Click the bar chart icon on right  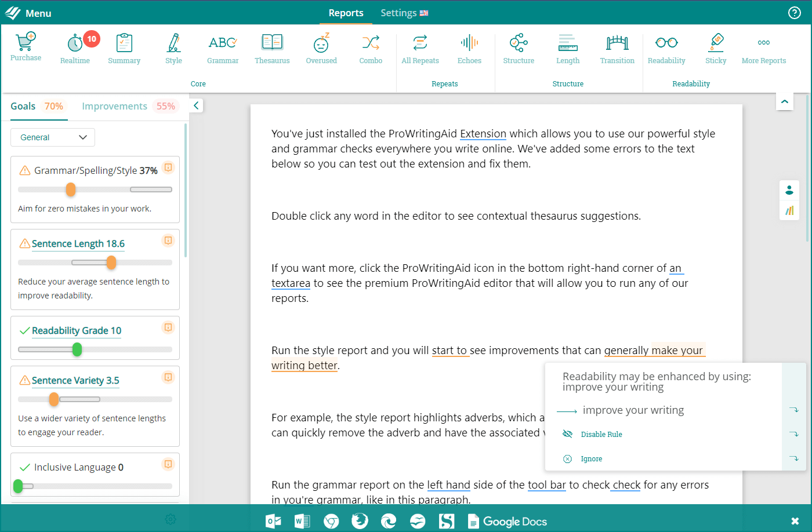click(x=789, y=210)
